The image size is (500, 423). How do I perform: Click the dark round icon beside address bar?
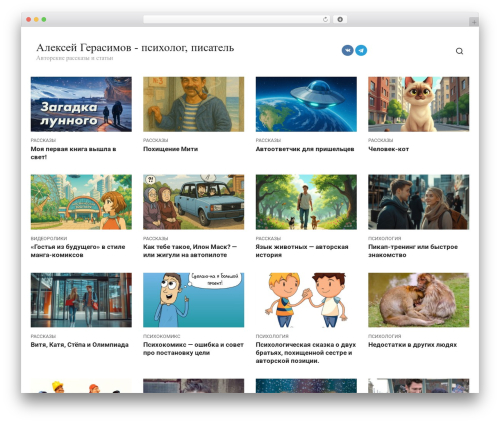click(340, 20)
